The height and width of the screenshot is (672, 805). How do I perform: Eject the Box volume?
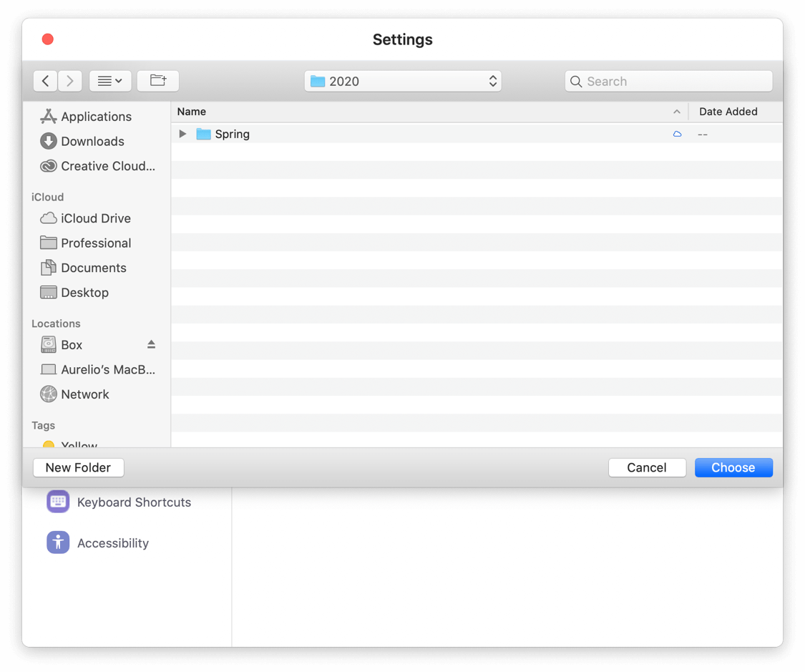151,344
